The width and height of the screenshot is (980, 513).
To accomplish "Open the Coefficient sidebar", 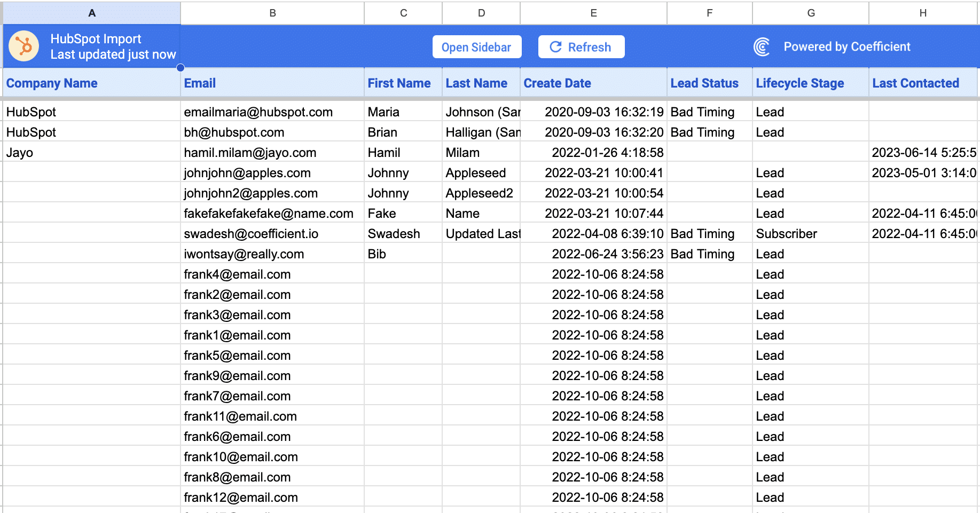I will (x=476, y=47).
